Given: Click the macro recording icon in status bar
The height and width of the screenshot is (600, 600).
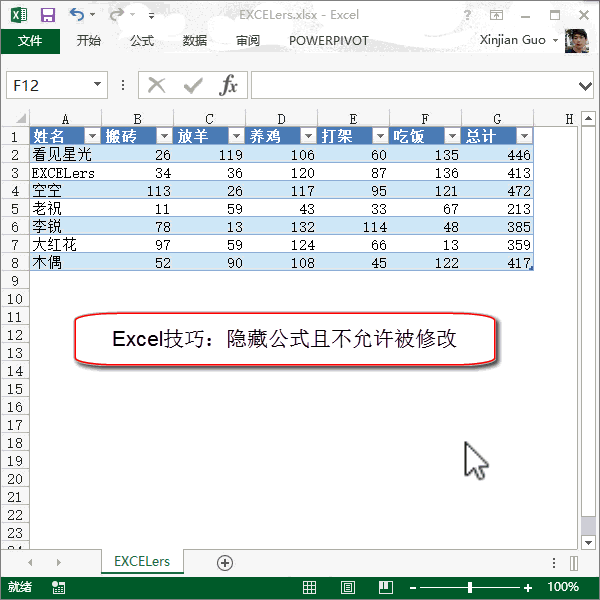Looking at the screenshot, I should (59, 587).
